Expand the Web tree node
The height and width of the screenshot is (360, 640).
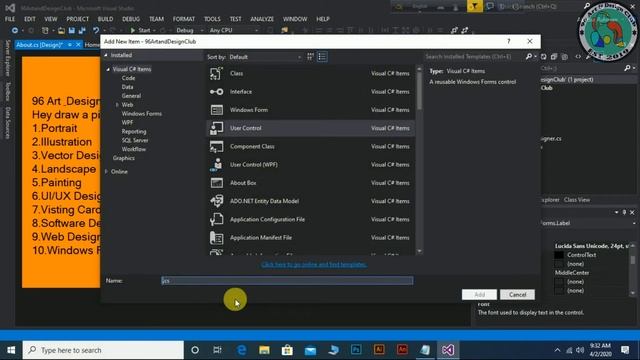[117, 105]
